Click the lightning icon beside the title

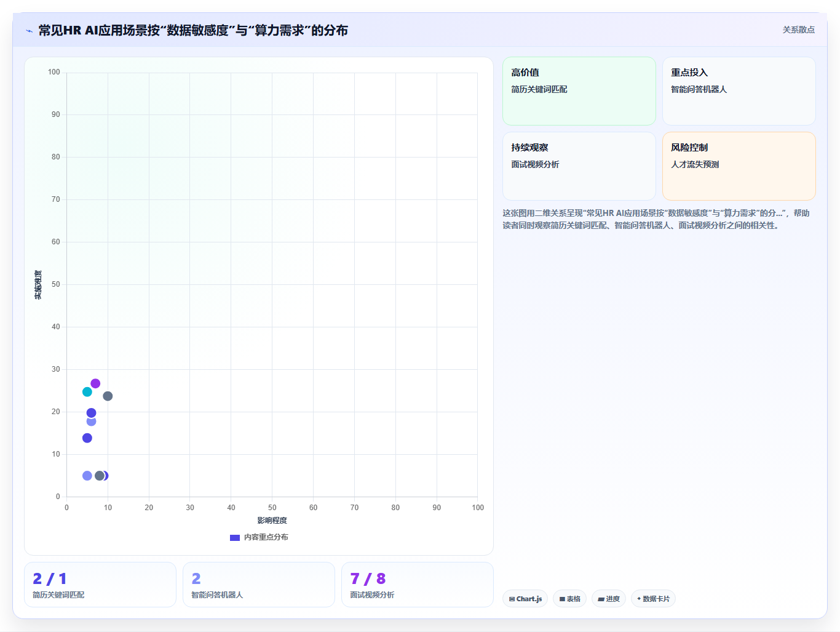[29, 31]
